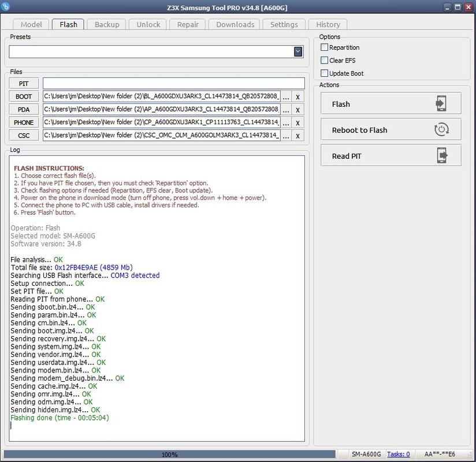This screenshot has height=462, width=476.
Task: Click the PDA file button
Action: [24, 110]
